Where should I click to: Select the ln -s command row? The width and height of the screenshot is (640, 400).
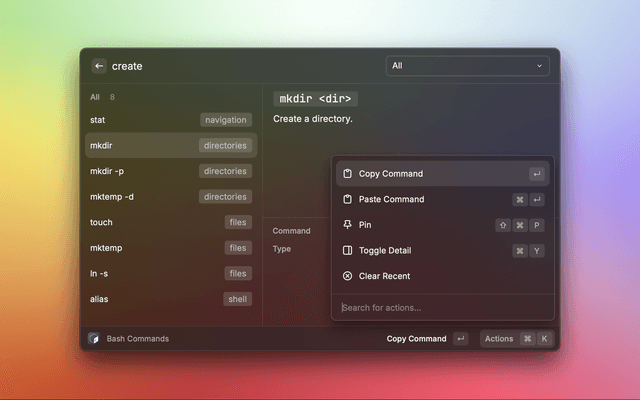(x=171, y=273)
